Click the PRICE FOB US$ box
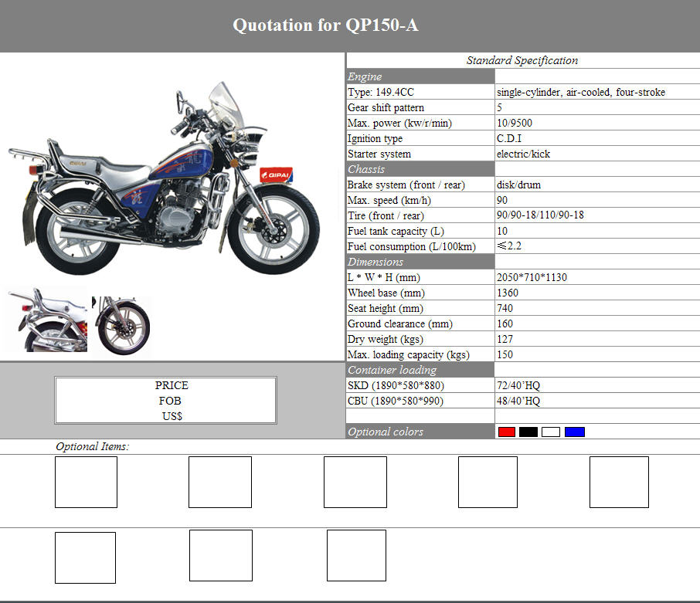Screen dimensions: 700x603 point(165,401)
